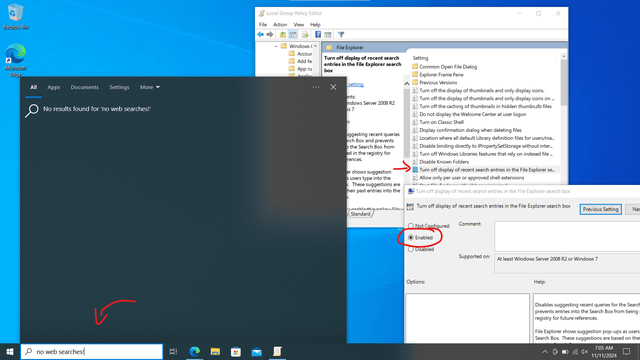Click the network icon in system tray
This screenshot has width=640, height=360.
pos(575,351)
